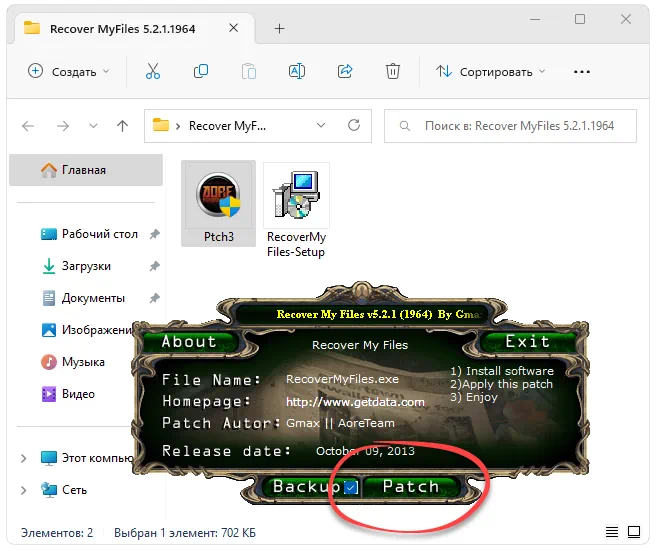This screenshot has height=551, width=656.
Task: Click the Paste clipboard icon
Action: [x=249, y=72]
